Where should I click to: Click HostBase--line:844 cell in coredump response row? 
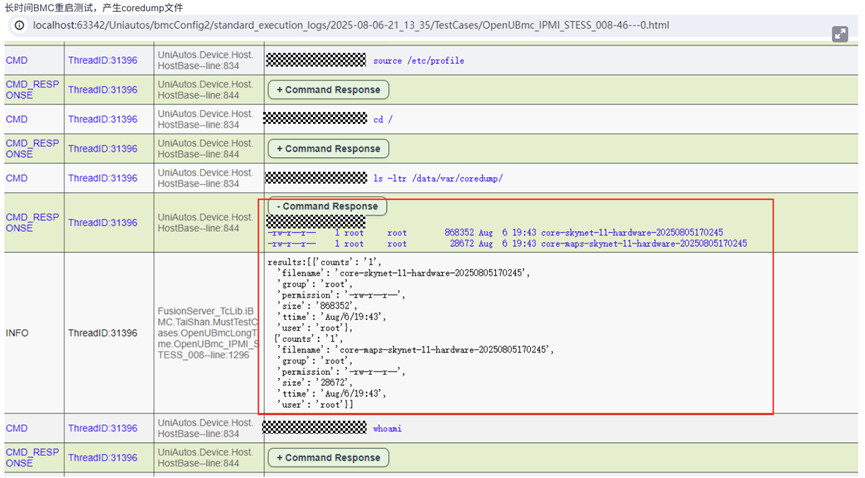[x=205, y=222]
